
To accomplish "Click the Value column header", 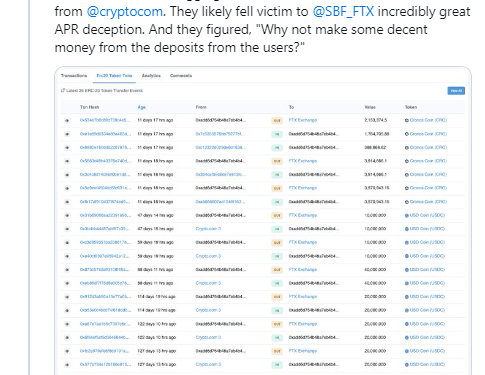I will click(x=370, y=107).
